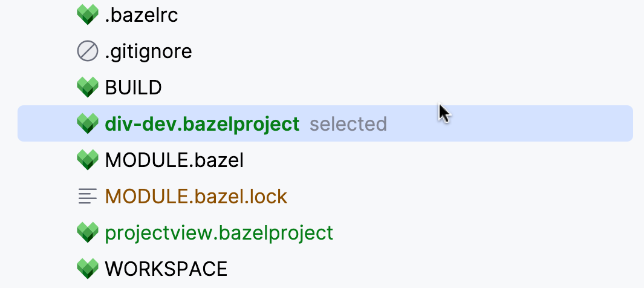
Task: Click the Bazel leaf icon beside BUILD
Action: click(88, 88)
